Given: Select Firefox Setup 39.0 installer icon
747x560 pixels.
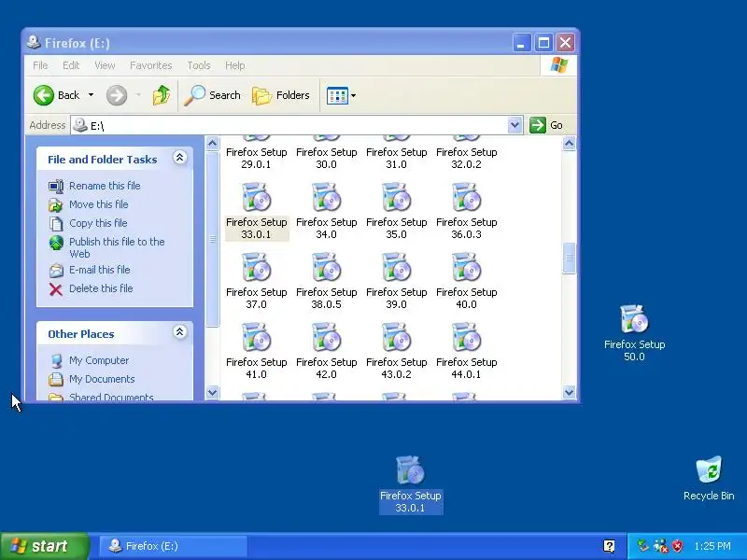Looking at the screenshot, I should [396, 267].
